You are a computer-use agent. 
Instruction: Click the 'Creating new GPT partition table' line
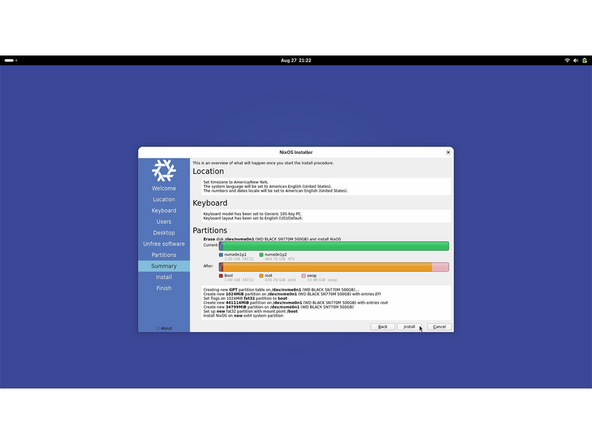[281, 290]
